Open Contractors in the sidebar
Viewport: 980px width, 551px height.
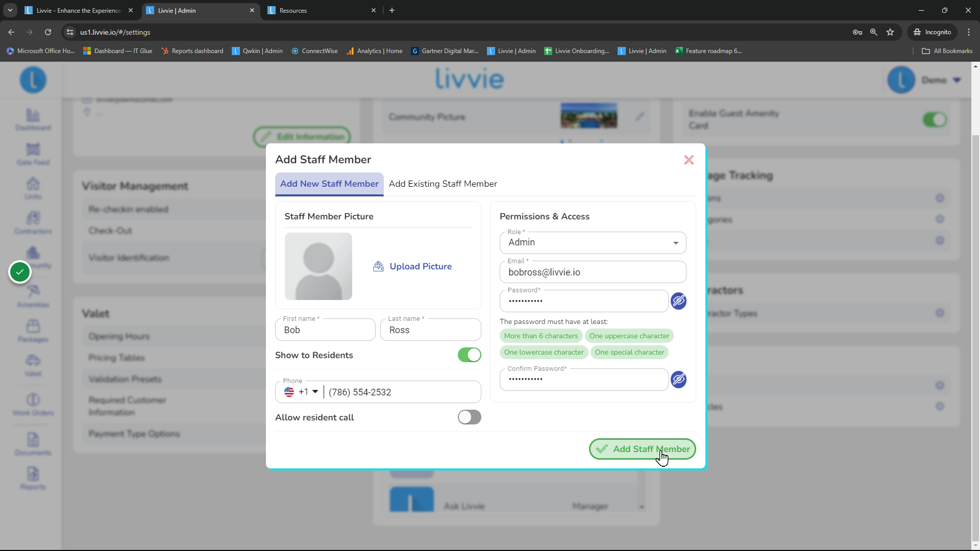tap(33, 223)
